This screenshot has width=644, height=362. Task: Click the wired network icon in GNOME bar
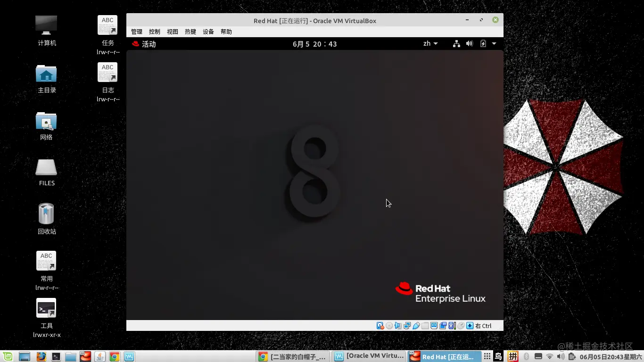point(456,44)
